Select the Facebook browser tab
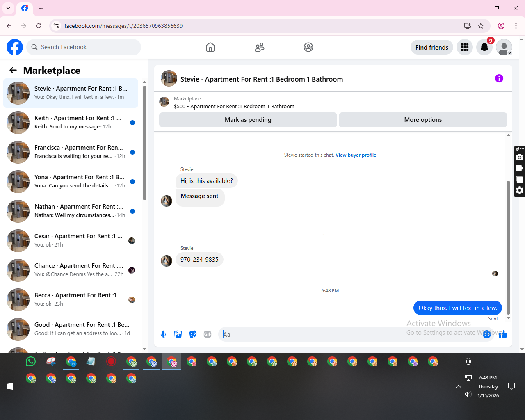Screen dimensions: 525x420 tap(25, 8)
